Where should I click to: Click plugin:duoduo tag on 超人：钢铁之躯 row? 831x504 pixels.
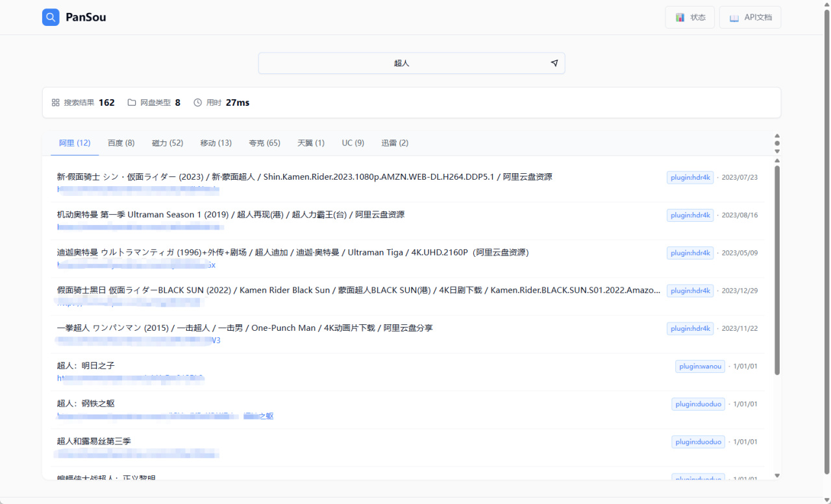tap(698, 404)
